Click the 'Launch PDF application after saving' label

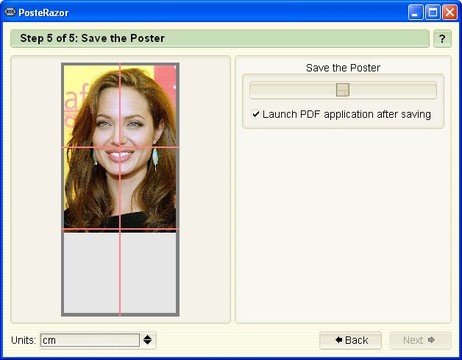click(347, 114)
